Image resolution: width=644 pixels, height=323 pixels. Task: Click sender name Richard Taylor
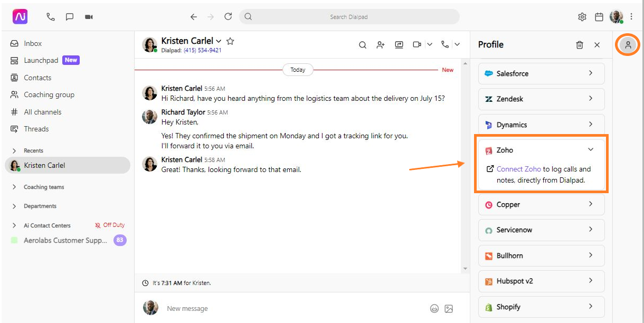point(183,112)
